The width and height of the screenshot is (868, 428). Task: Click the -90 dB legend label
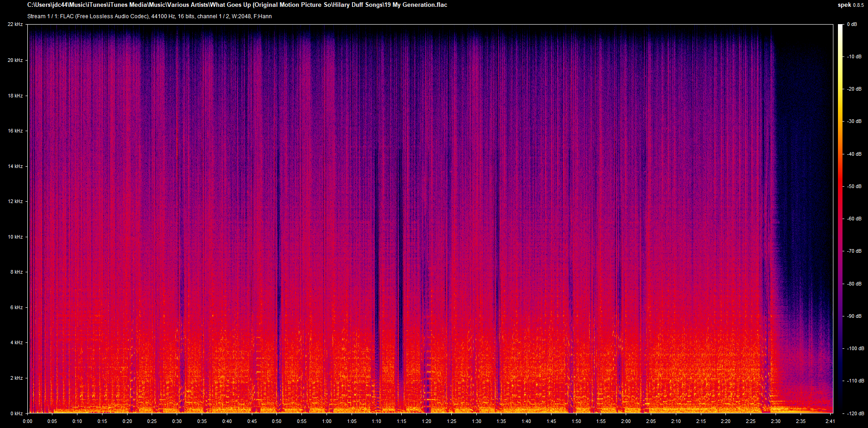854,316
